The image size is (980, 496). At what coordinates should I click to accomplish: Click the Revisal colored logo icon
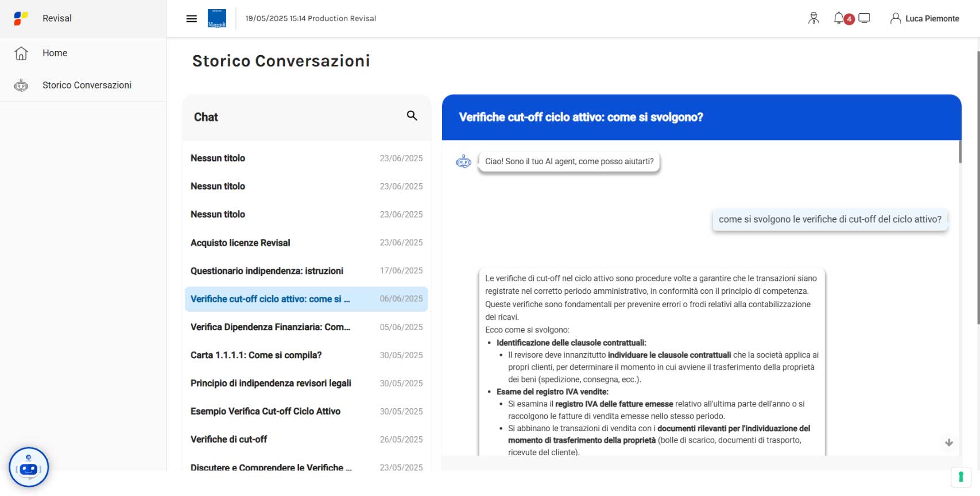[x=21, y=18]
